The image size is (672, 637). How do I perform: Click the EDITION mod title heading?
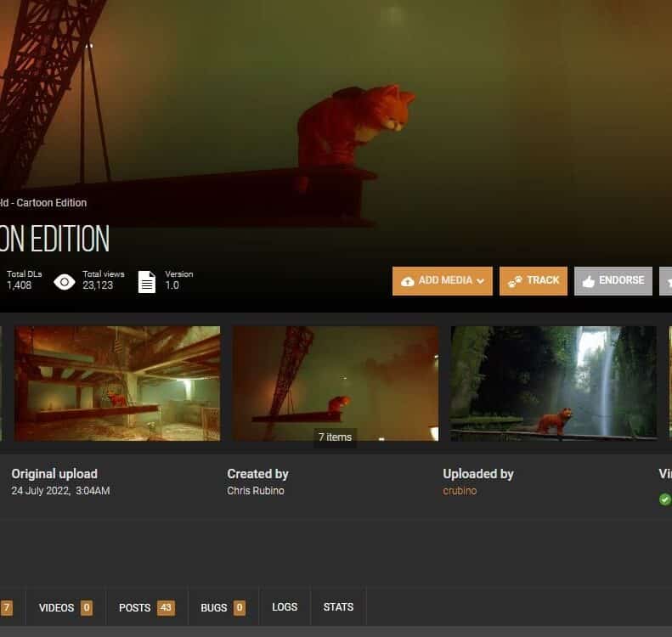click(x=70, y=239)
